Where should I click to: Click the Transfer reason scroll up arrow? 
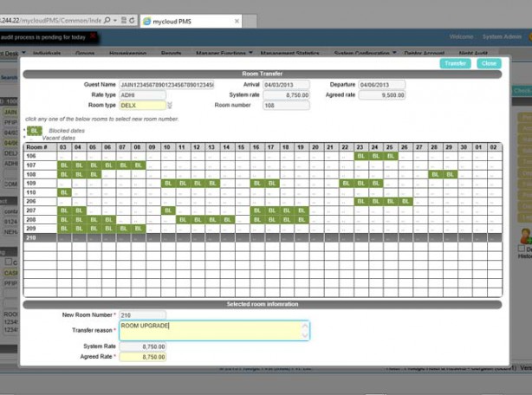[305, 326]
